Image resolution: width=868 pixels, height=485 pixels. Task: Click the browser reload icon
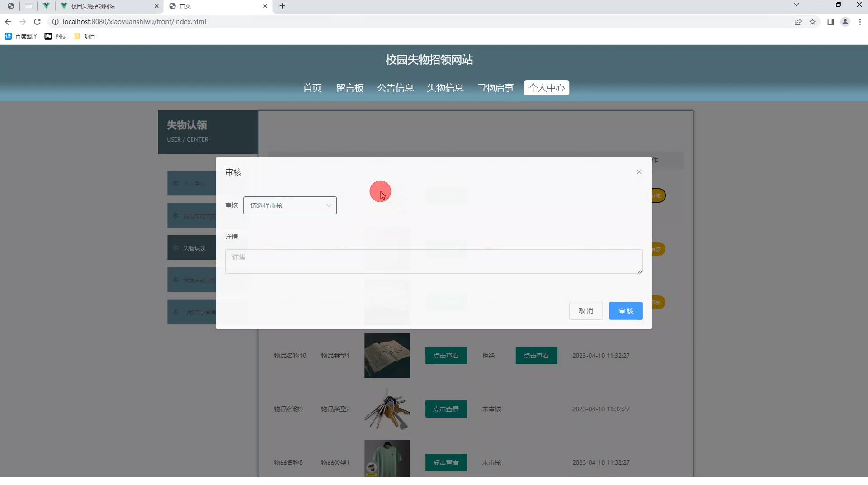[x=38, y=21]
